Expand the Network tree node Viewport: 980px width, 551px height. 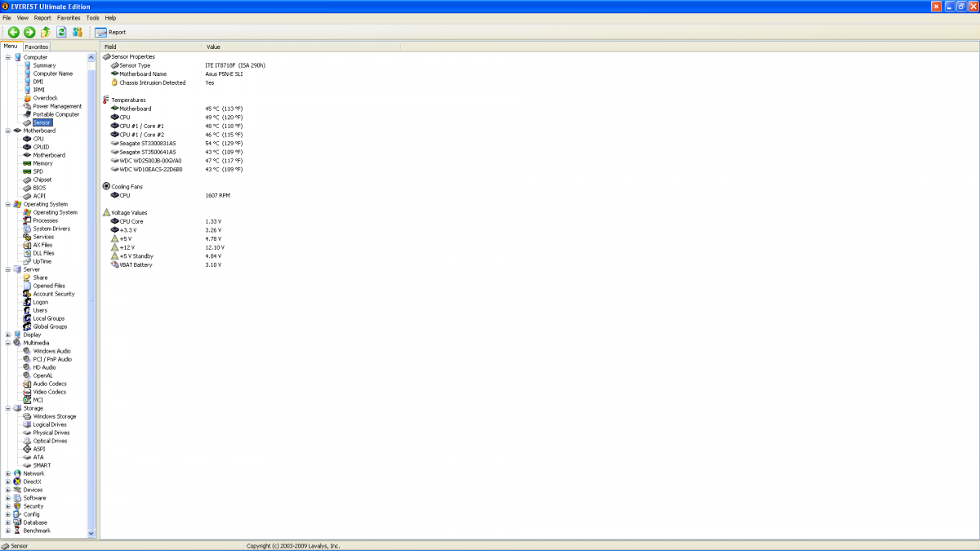pyautogui.click(x=8, y=473)
